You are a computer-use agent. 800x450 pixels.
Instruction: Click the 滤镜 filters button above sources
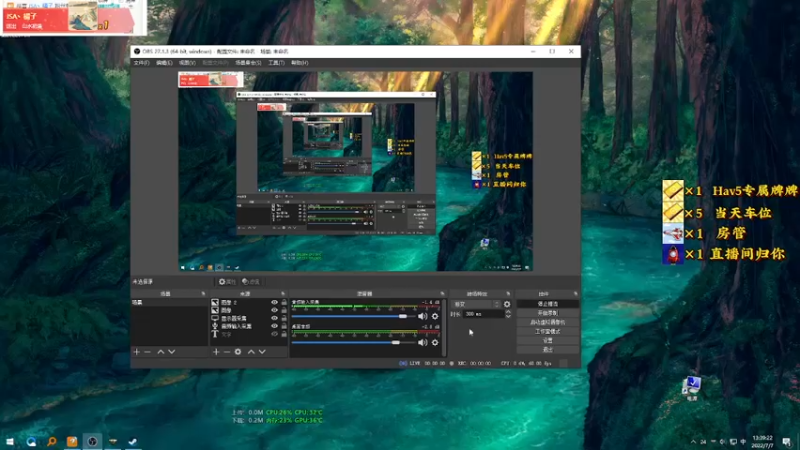click(x=251, y=282)
